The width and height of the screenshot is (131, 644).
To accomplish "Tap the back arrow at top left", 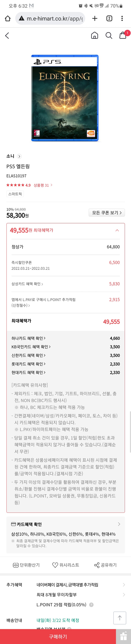I will pyautogui.click(x=7, y=36).
